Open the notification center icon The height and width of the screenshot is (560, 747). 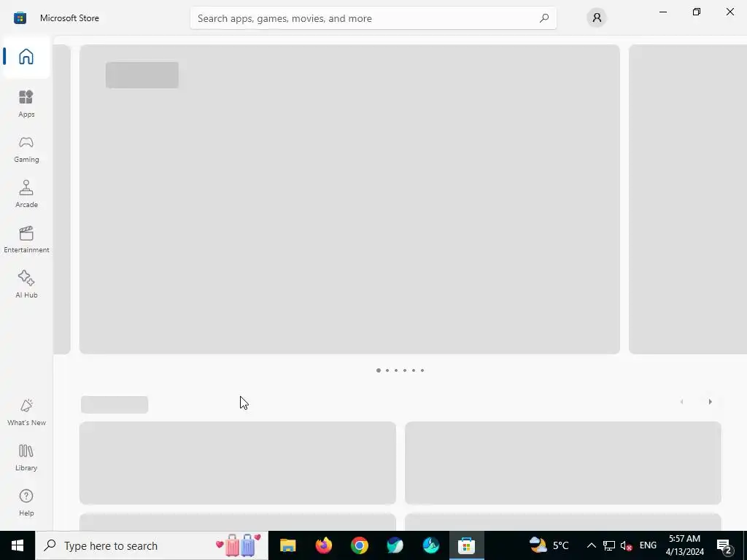(x=724, y=545)
